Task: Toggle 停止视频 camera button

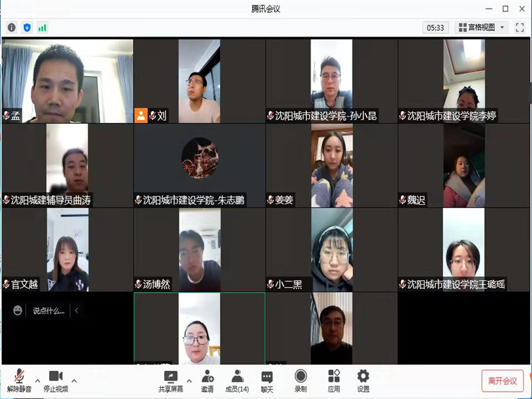Action: (x=56, y=380)
